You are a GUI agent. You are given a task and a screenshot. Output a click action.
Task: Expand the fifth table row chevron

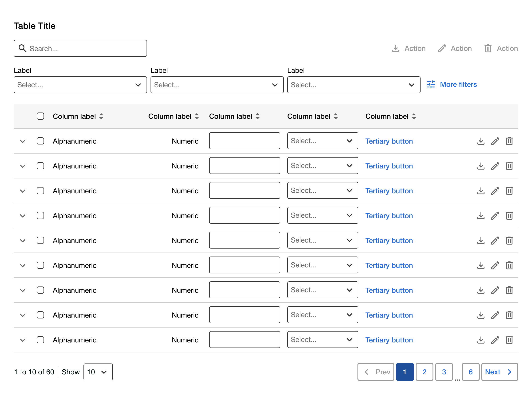[x=23, y=241]
